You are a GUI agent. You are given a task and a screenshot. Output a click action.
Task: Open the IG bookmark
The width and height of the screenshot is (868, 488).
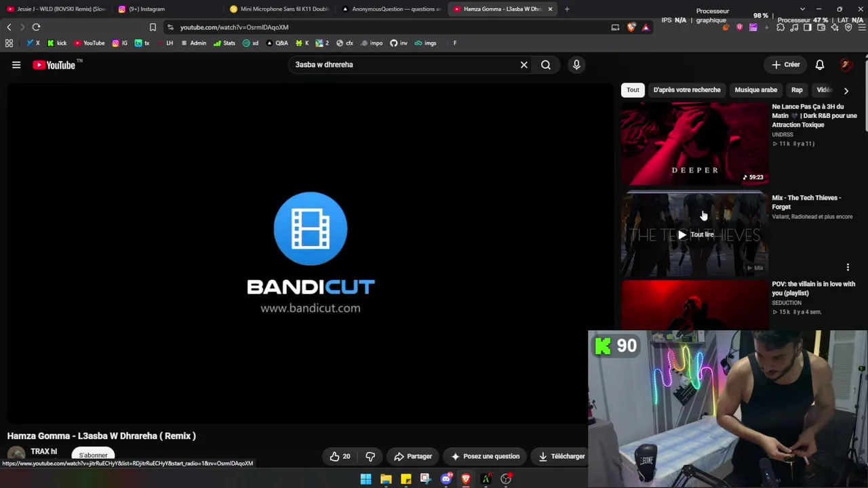(x=120, y=43)
